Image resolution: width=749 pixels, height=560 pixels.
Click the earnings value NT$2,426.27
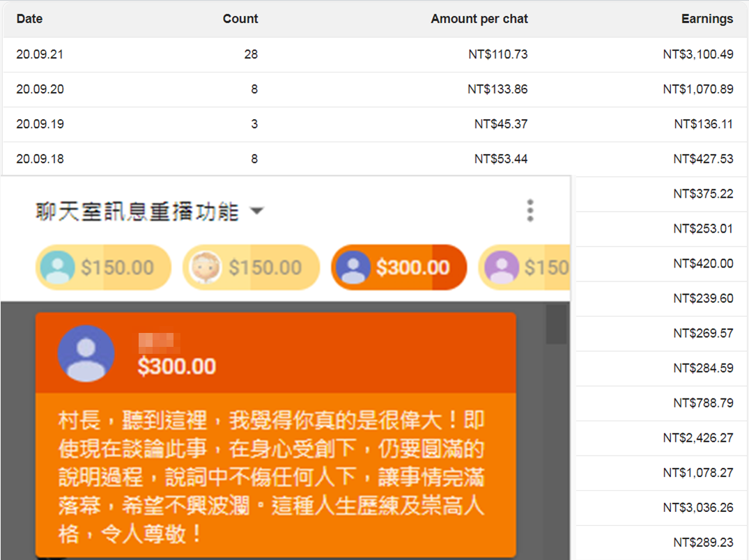(x=698, y=437)
